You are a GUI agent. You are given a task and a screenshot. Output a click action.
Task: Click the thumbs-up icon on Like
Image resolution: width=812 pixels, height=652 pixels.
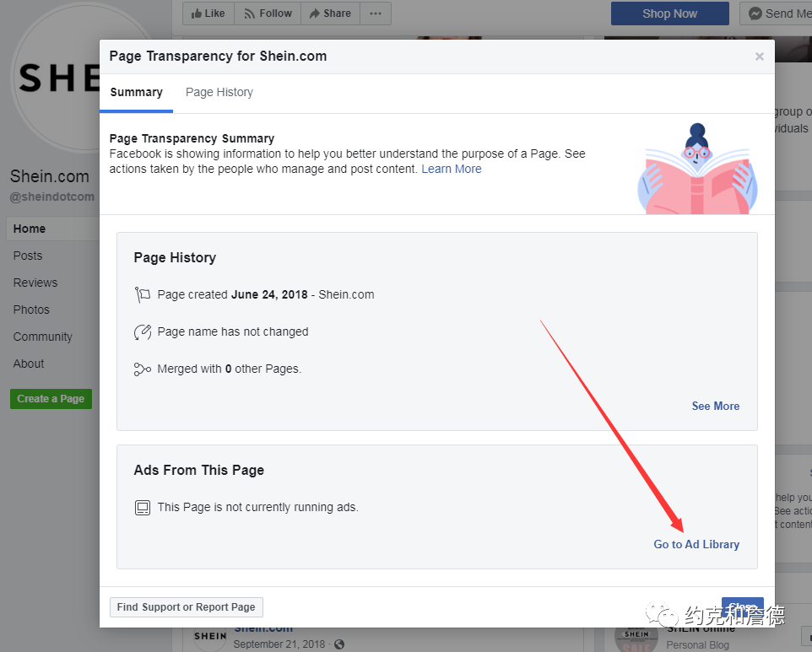pyautogui.click(x=197, y=14)
